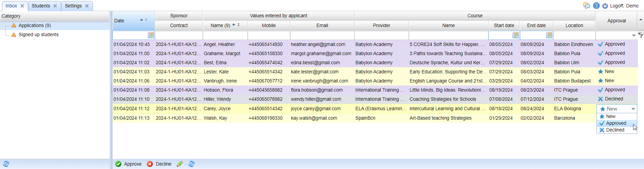Choose Declined from the dropdown list
Viewport: 644px width, 169px height.
click(615, 130)
